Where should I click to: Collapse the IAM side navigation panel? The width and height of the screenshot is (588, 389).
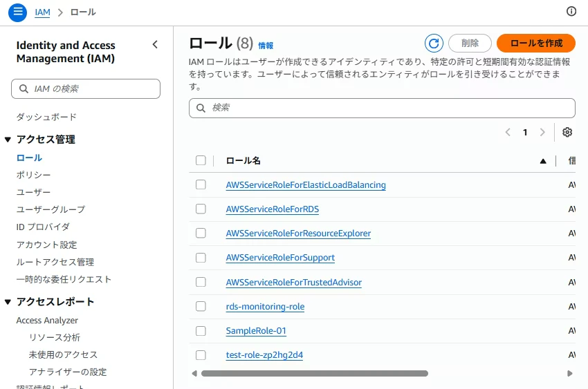coord(155,44)
